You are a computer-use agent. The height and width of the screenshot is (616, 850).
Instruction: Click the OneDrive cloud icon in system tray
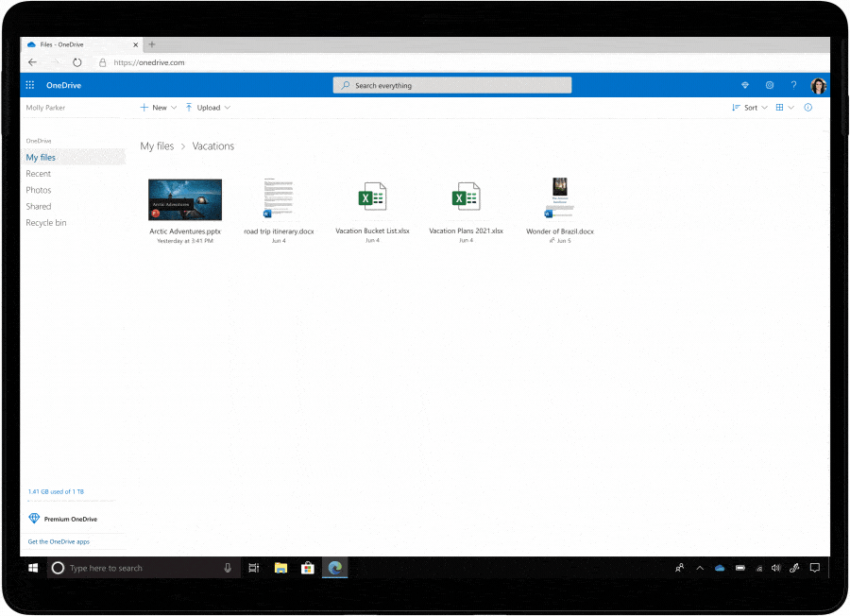(720, 567)
